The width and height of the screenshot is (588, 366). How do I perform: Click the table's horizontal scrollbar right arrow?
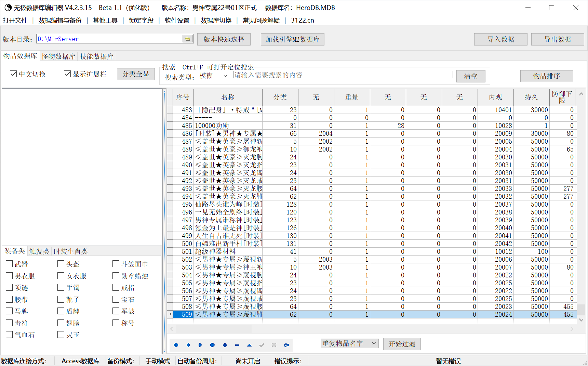572,329
